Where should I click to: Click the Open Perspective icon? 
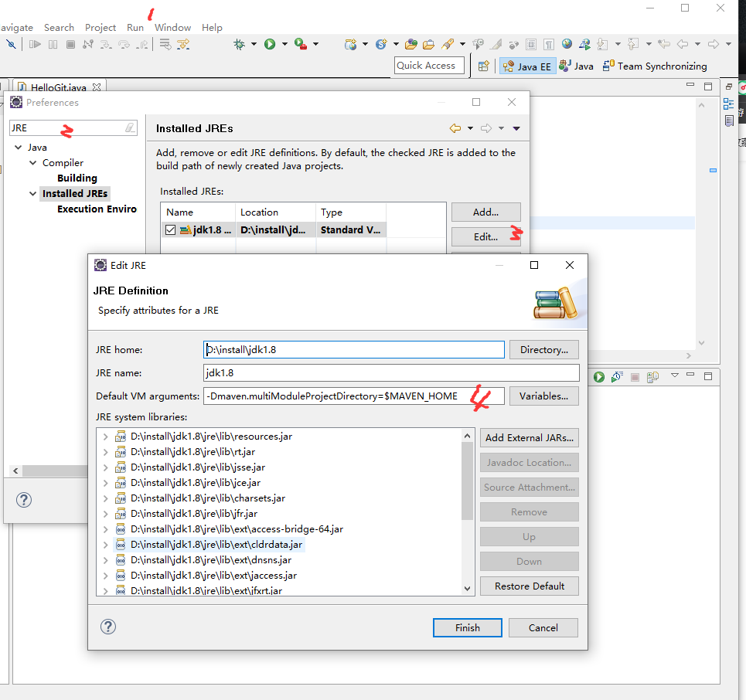(483, 66)
